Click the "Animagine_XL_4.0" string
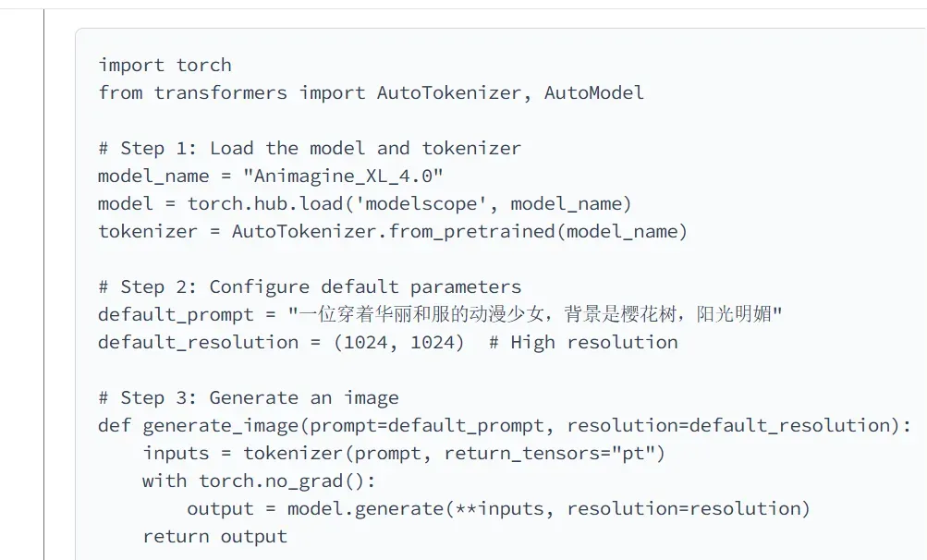Screen dimensions: 927x560 click(348, 176)
